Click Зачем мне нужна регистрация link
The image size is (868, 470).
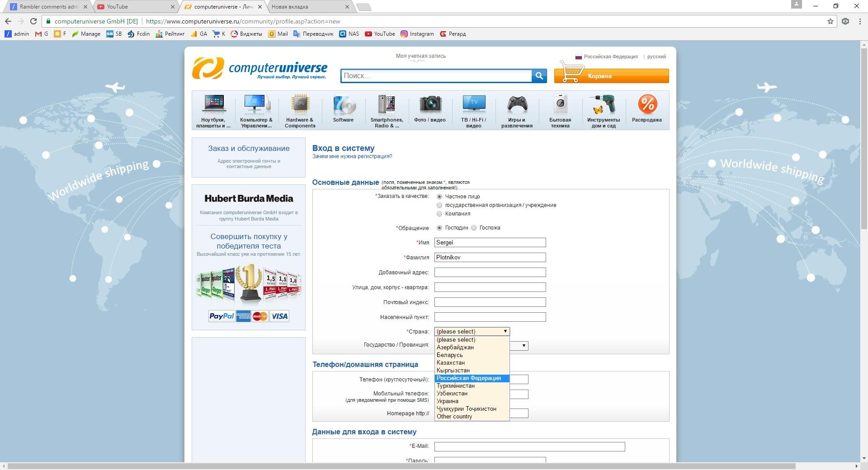pyautogui.click(x=352, y=156)
